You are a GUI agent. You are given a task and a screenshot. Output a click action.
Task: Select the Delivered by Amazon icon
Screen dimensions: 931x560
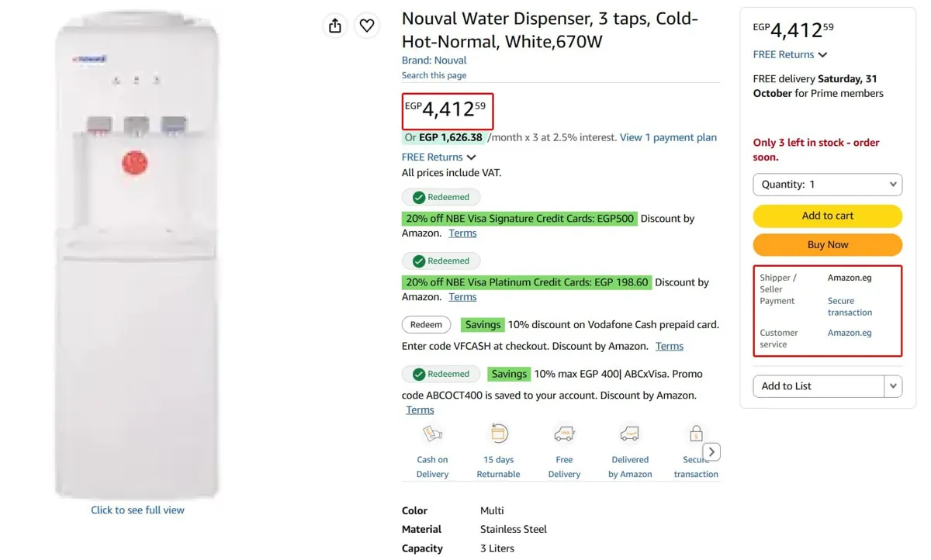click(x=630, y=434)
